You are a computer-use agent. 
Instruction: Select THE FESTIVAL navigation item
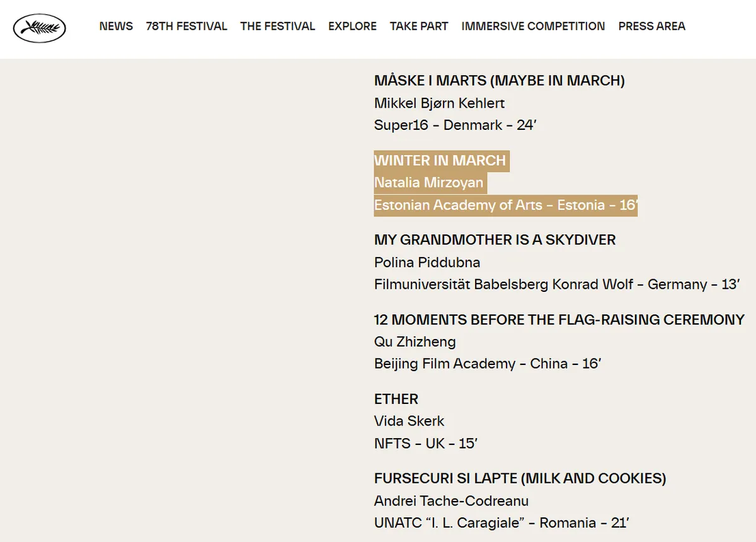[x=277, y=26]
